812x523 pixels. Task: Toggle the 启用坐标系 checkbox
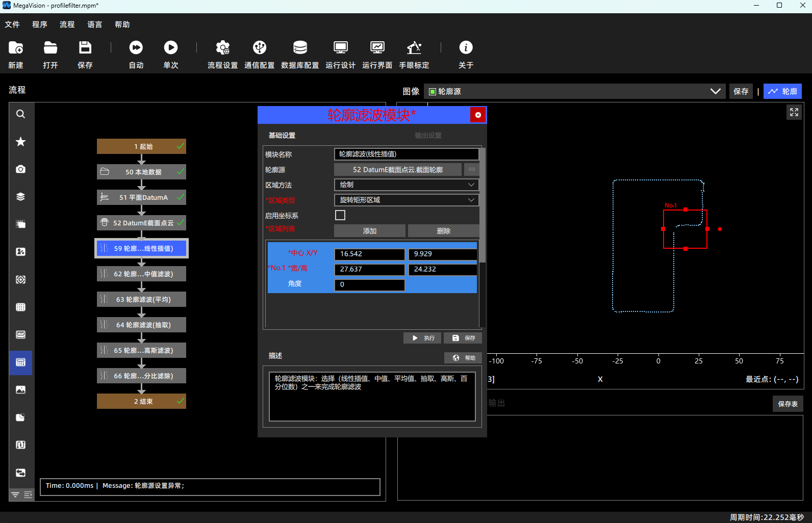[x=340, y=215]
